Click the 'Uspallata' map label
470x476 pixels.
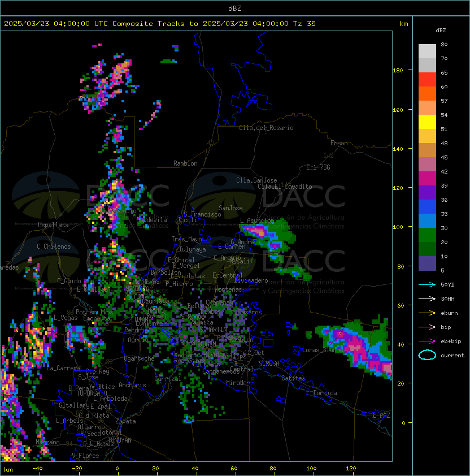[x=53, y=225]
